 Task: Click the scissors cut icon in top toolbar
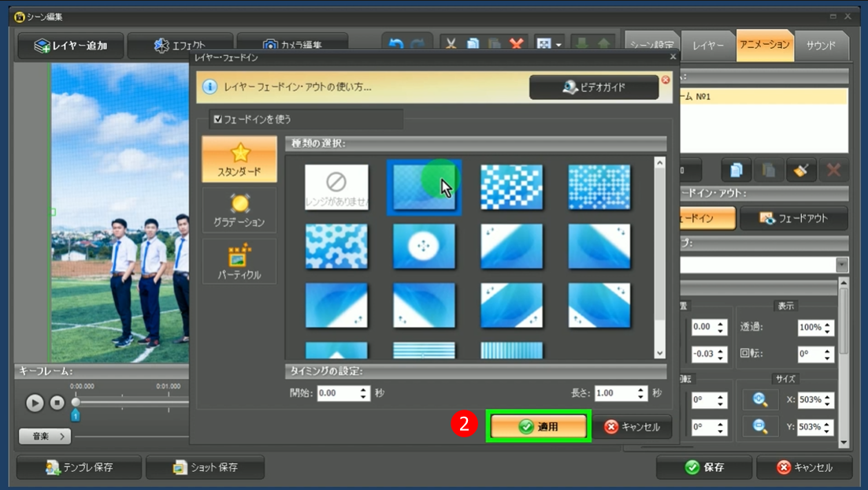pyautogui.click(x=451, y=45)
